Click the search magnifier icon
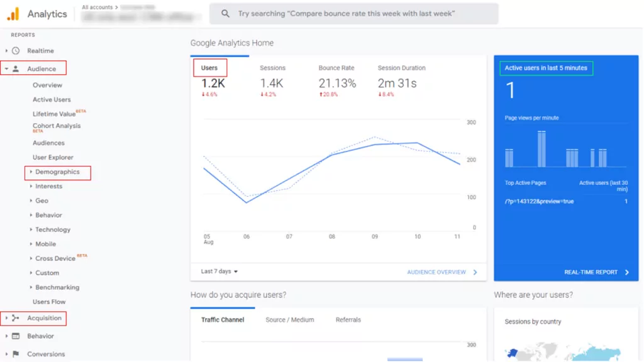This screenshot has width=644, height=362. coord(225,13)
